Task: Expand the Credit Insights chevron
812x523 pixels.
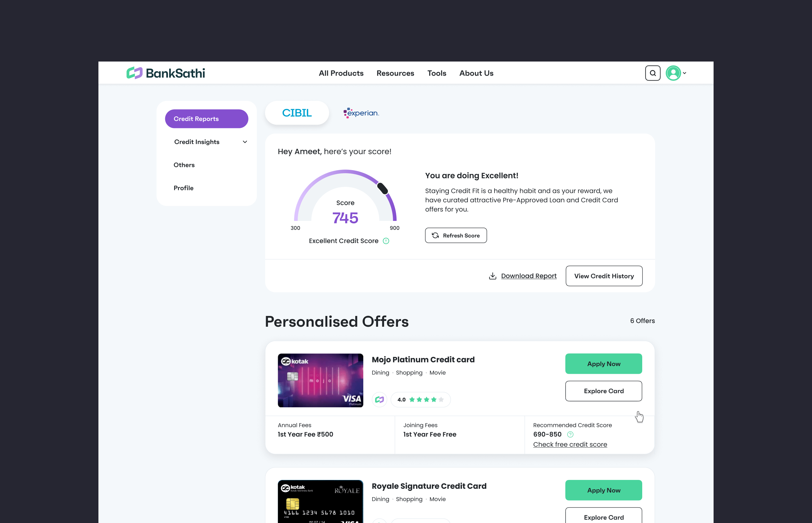Action: (245, 142)
